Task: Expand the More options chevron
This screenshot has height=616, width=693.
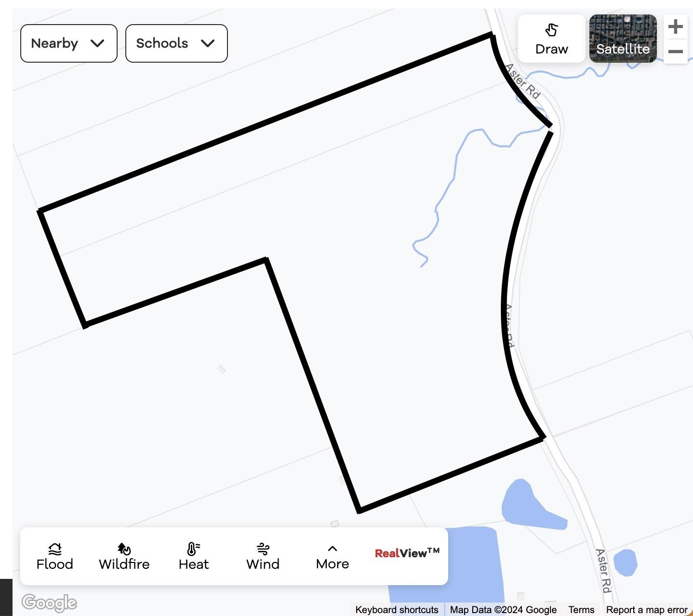Action: 332,549
